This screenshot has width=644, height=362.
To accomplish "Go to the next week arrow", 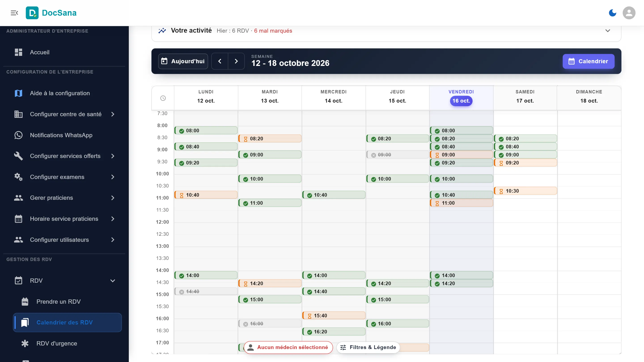I will point(236,61).
